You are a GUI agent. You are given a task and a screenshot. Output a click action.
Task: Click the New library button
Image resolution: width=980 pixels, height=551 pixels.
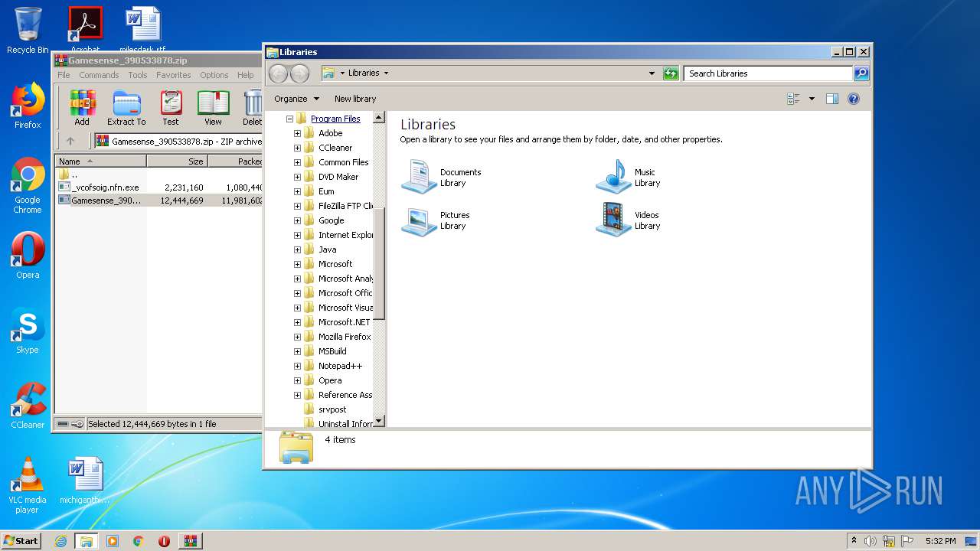355,99
